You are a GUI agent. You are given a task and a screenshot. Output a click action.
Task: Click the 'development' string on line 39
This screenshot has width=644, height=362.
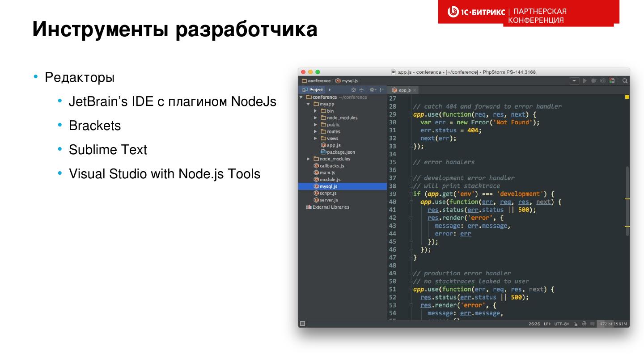(520, 194)
